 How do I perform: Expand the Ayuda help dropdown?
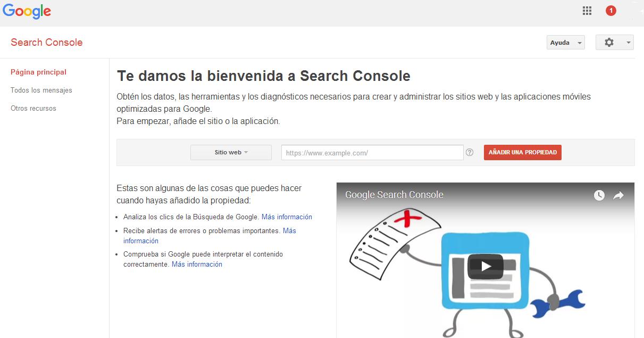pyautogui.click(x=566, y=43)
